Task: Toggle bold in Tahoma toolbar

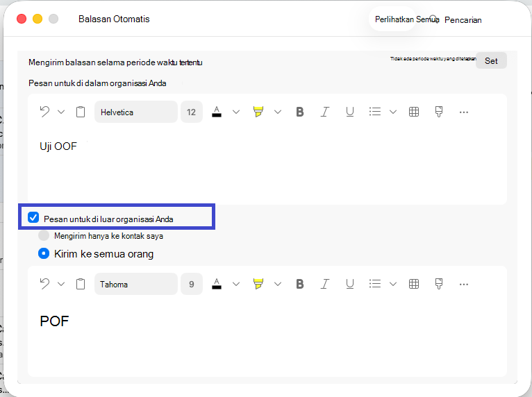Action: 299,284
